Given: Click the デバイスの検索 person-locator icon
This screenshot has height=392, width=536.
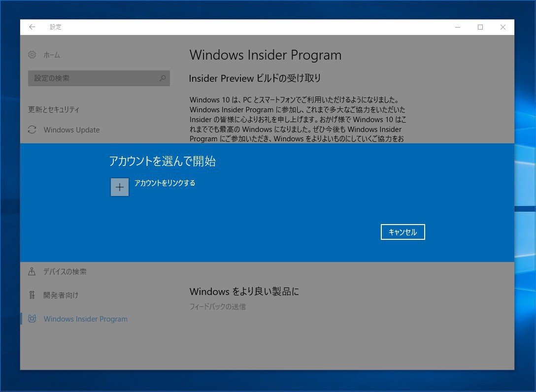Looking at the screenshot, I should coord(32,271).
